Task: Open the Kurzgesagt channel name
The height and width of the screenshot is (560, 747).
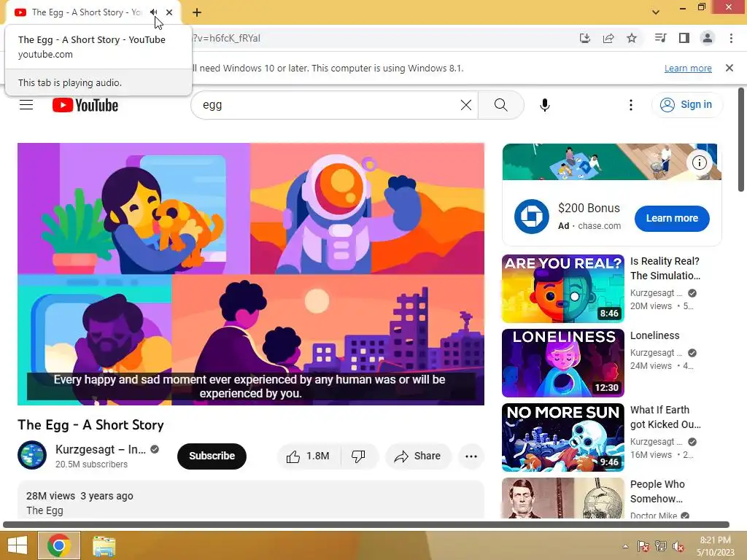Action: point(101,449)
